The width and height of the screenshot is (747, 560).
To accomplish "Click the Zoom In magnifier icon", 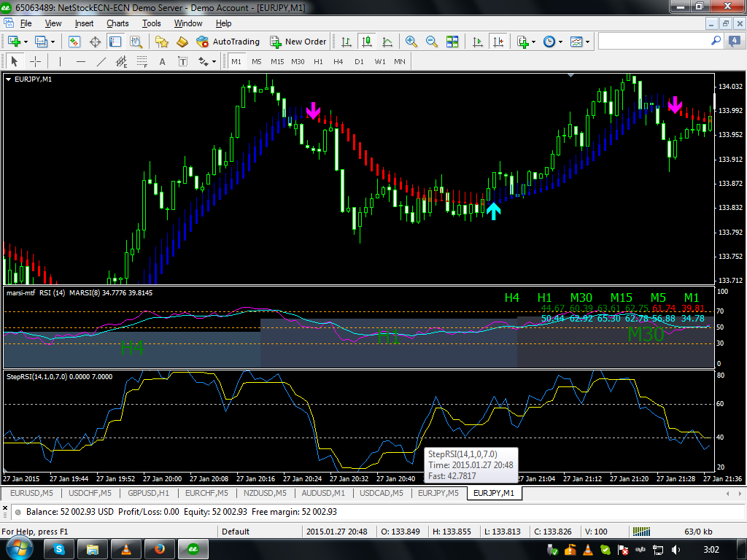I will [x=411, y=42].
